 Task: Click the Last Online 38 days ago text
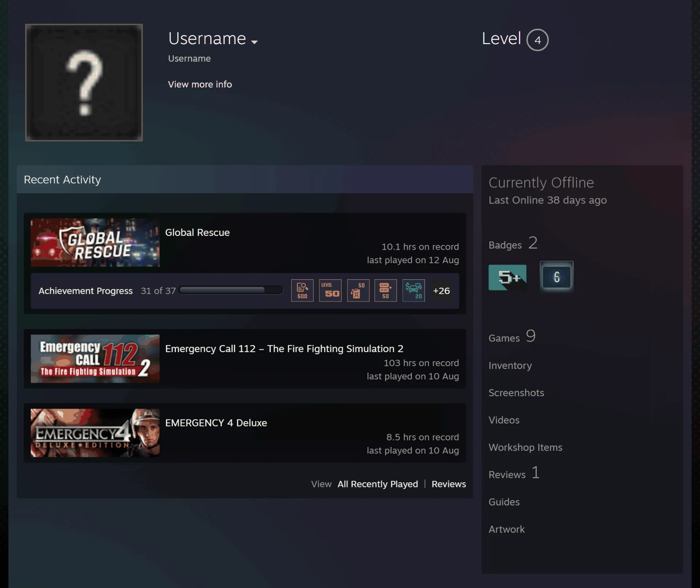click(x=548, y=200)
